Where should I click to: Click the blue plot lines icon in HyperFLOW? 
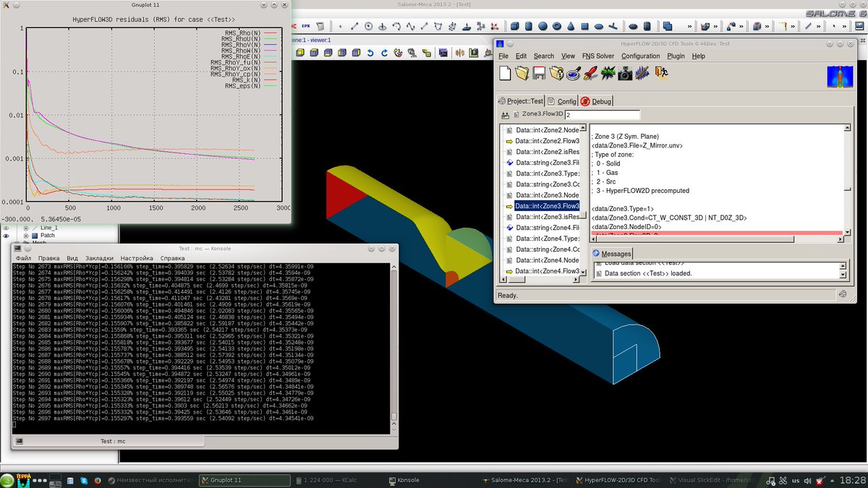tap(642, 73)
